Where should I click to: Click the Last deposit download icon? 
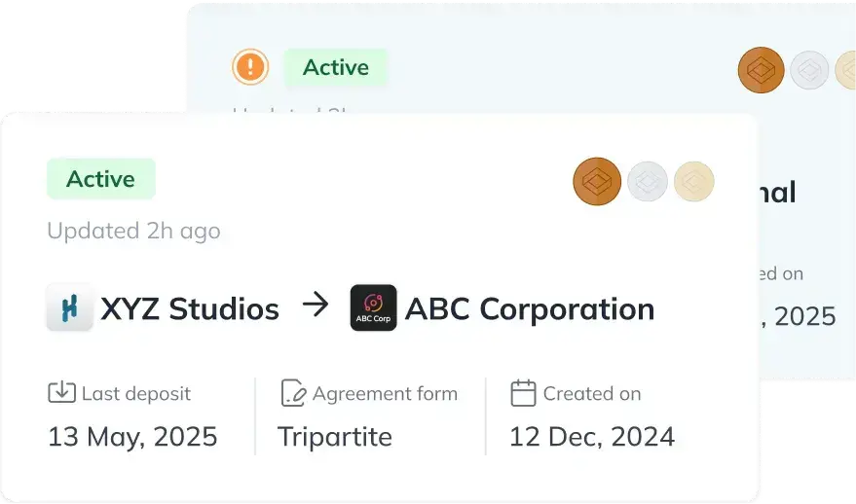(61, 393)
